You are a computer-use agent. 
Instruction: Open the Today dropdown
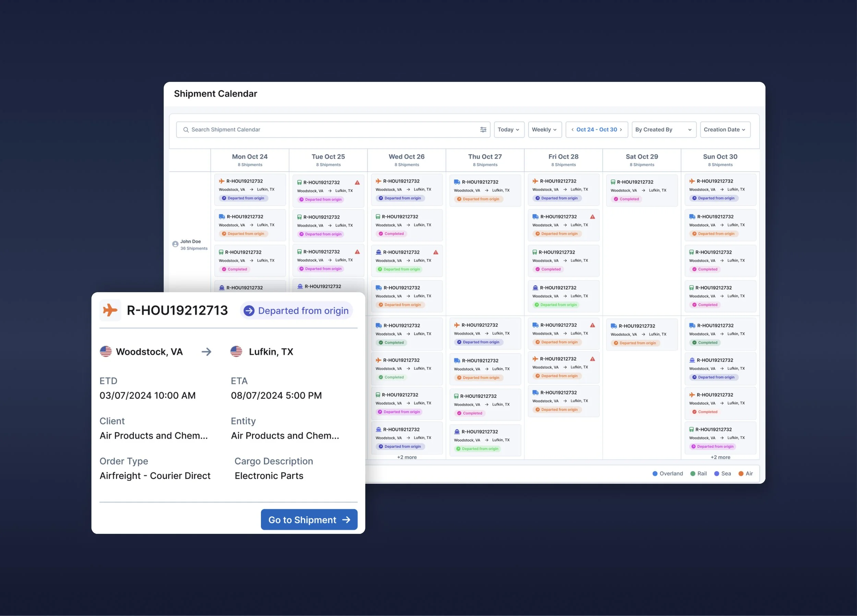(x=509, y=130)
